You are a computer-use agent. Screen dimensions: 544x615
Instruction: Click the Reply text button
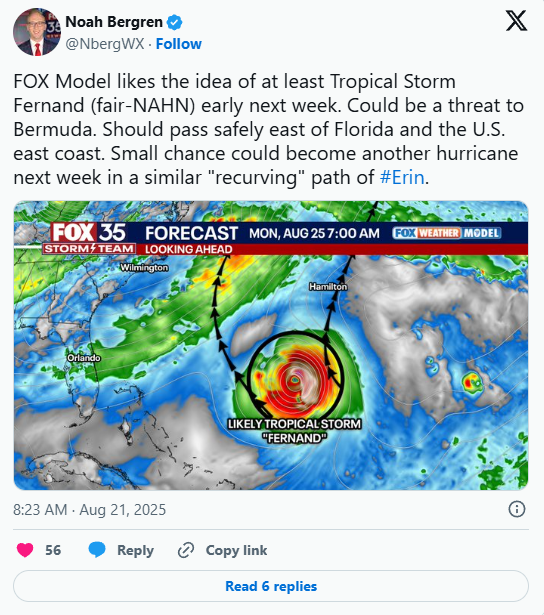pyautogui.click(x=135, y=550)
